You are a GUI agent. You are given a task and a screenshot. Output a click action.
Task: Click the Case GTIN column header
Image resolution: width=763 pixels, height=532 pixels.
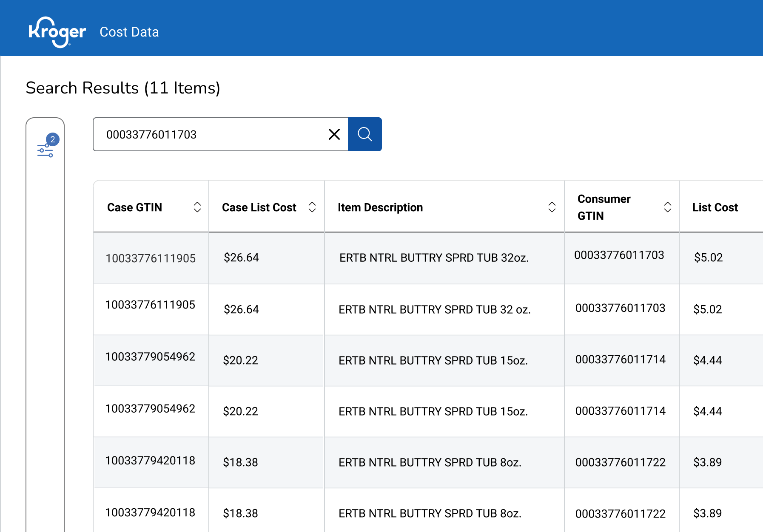tap(134, 207)
